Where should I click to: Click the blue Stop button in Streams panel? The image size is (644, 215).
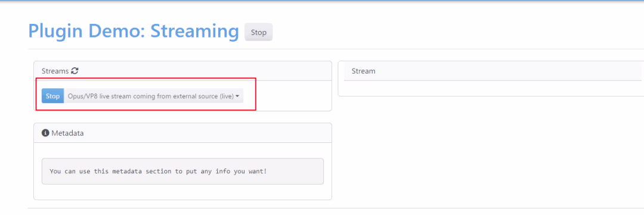pos(52,96)
